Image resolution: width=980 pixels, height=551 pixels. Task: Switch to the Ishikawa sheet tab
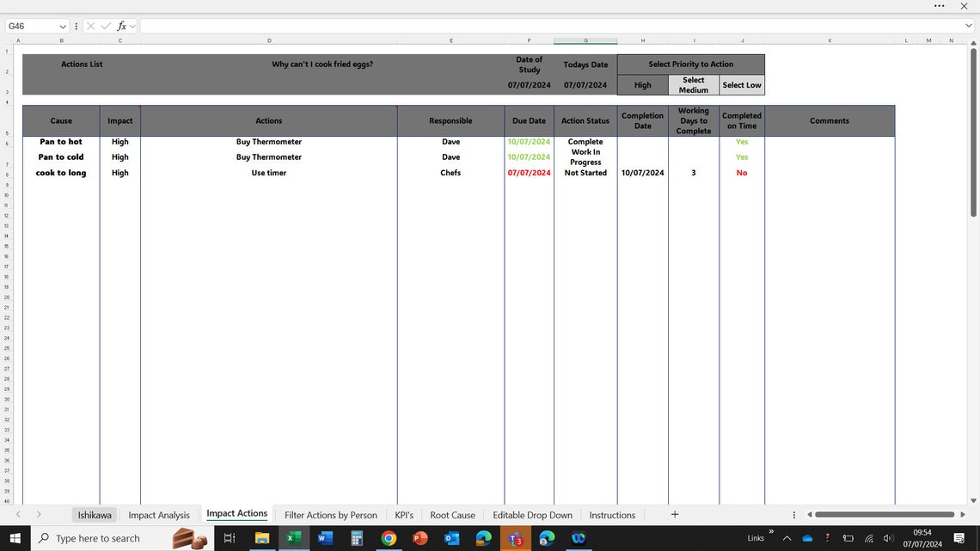[x=95, y=514]
